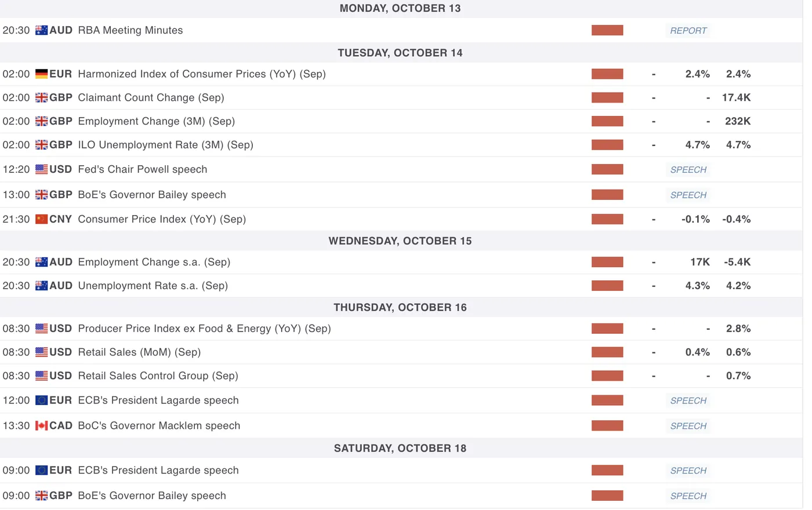Click SPEECH tag for BoC's Governor Macklem
The height and width of the screenshot is (510, 812).
coord(688,426)
